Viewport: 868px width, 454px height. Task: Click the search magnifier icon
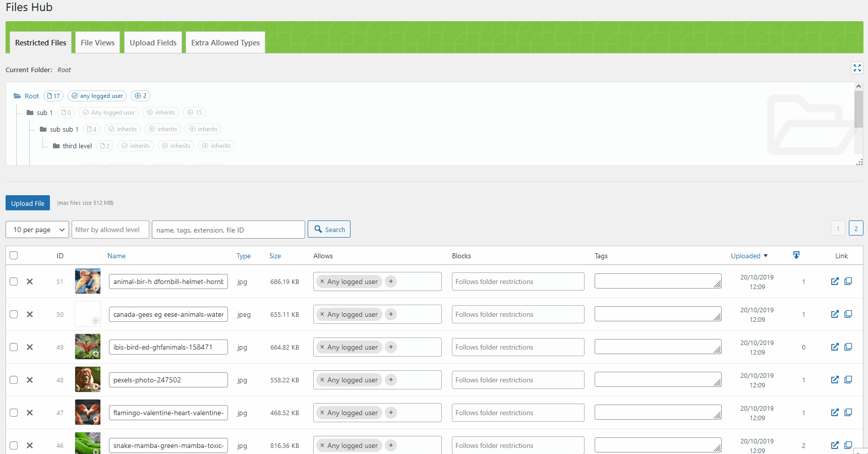coord(318,229)
